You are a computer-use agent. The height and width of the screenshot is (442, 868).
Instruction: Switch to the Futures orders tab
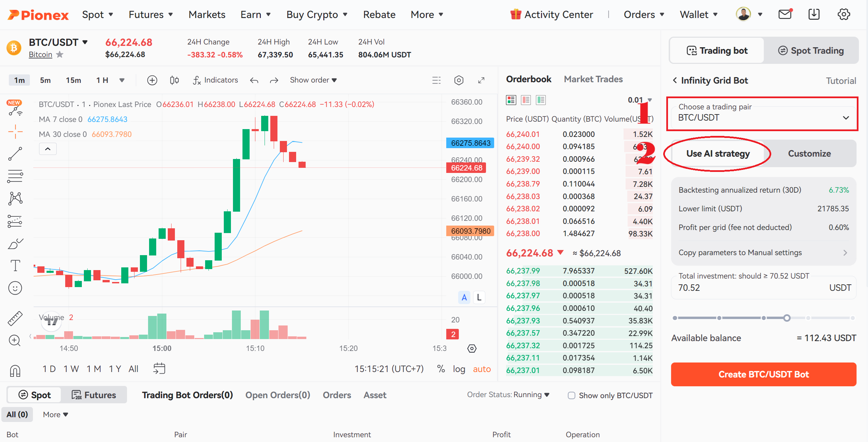click(x=94, y=395)
